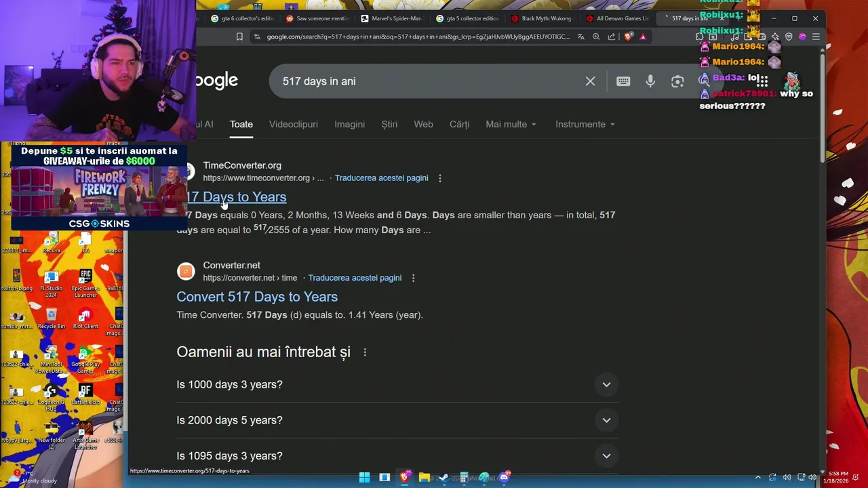Click the CSG Skins Firework Frenzy banner
The height and width of the screenshot is (488, 868).
pos(99,187)
